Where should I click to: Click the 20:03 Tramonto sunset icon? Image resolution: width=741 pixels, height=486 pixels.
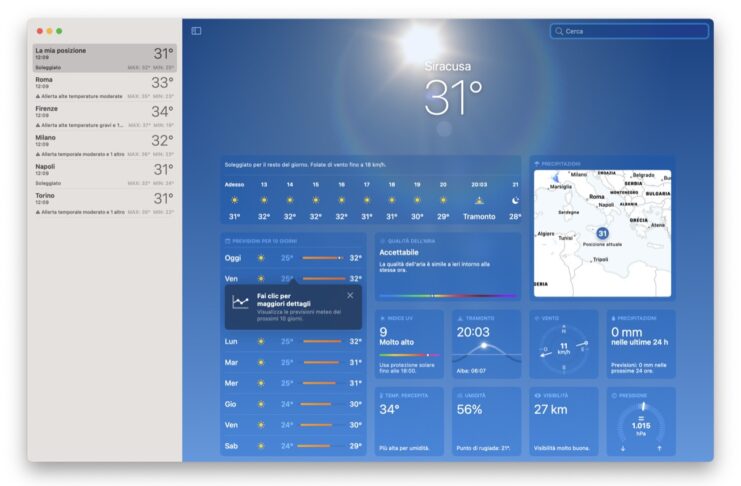pos(479,200)
